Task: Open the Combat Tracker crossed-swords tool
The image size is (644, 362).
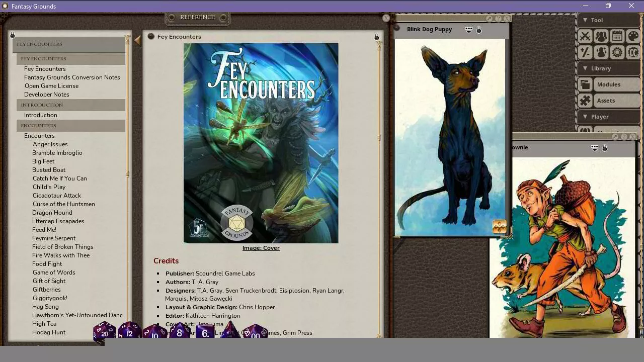Action: click(x=585, y=36)
